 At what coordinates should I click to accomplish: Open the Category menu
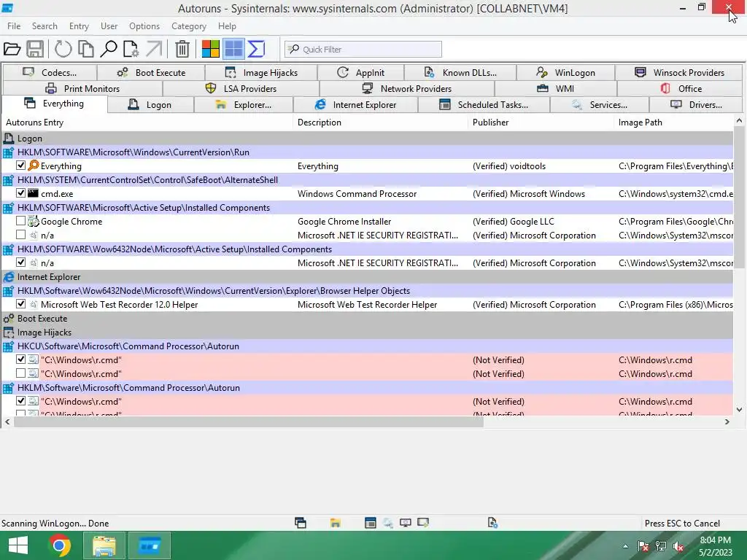(x=189, y=26)
